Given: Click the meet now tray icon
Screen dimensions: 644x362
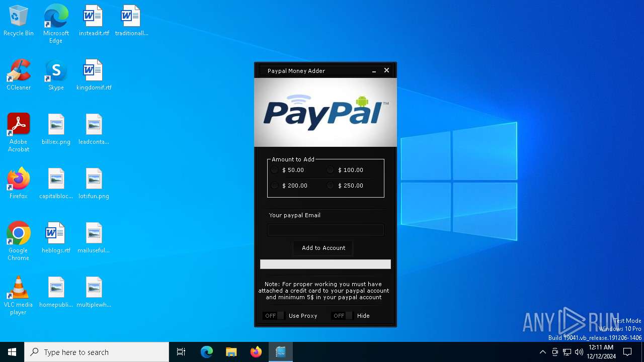Looking at the screenshot, I should pyautogui.click(x=555, y=352).
